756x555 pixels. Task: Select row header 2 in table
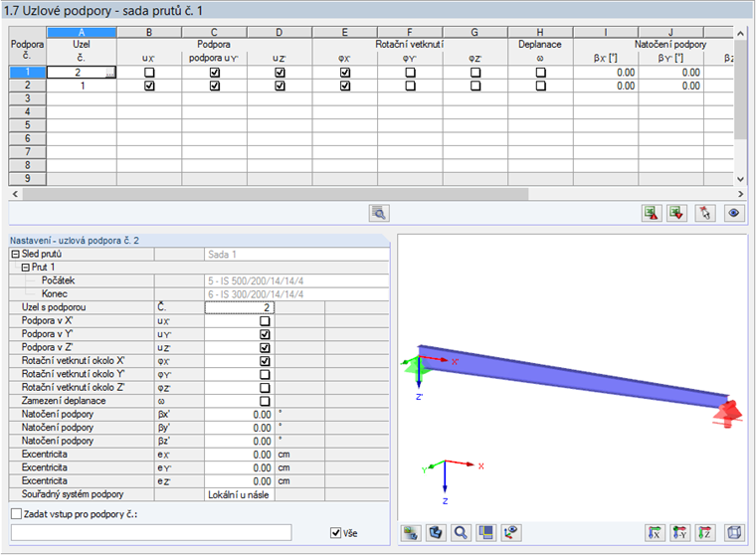pos(28,86)
